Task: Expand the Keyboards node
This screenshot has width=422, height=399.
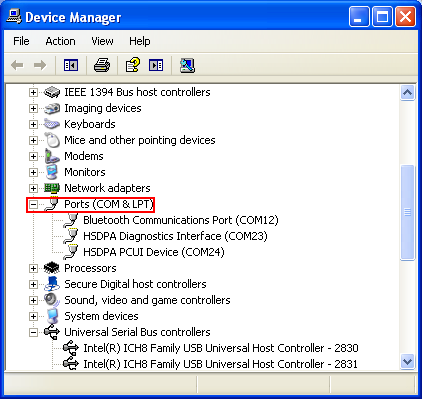Action: (x=33, y=124)
